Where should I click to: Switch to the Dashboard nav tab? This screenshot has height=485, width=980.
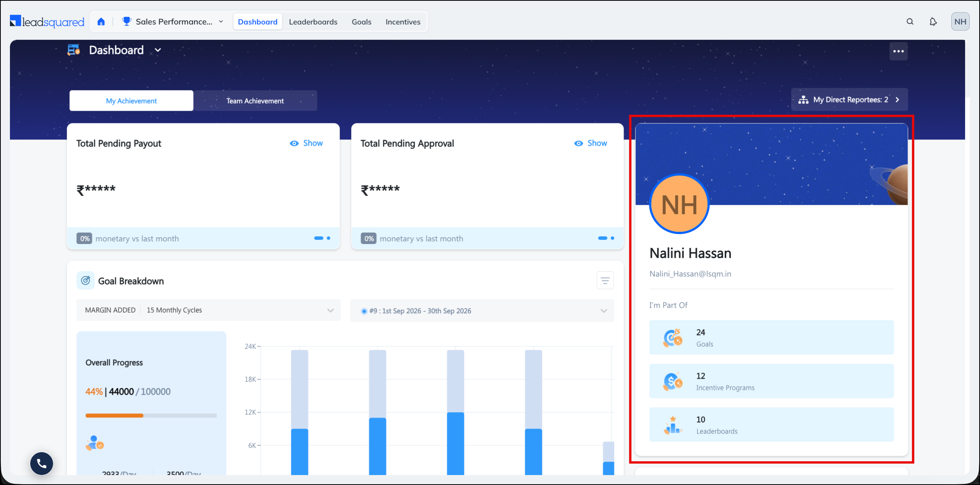[x=258, y=22]
